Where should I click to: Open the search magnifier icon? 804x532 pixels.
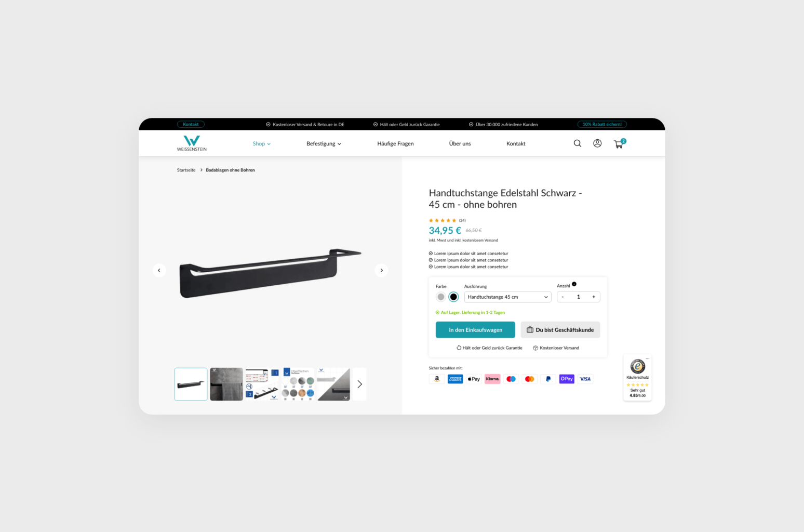point(577,143)
